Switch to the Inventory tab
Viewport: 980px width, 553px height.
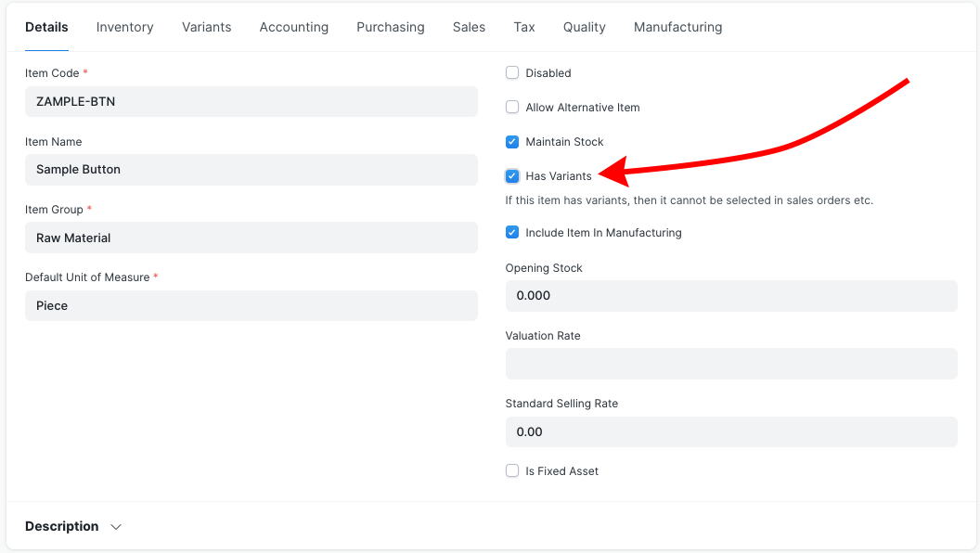coord(125,27)
